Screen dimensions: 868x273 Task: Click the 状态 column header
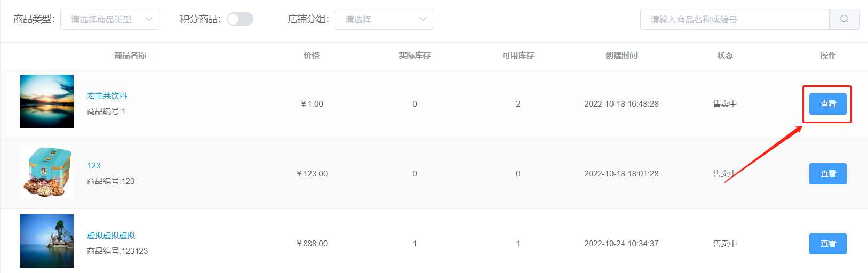pos(725,55)
